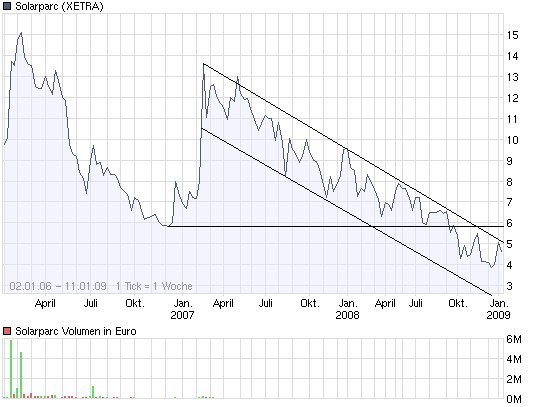This screenshot has width=545, height=407.
Task: Select the 'Solarparc Volumen in Euro' label
Action: pyautogui.click(x=75, y=331)
